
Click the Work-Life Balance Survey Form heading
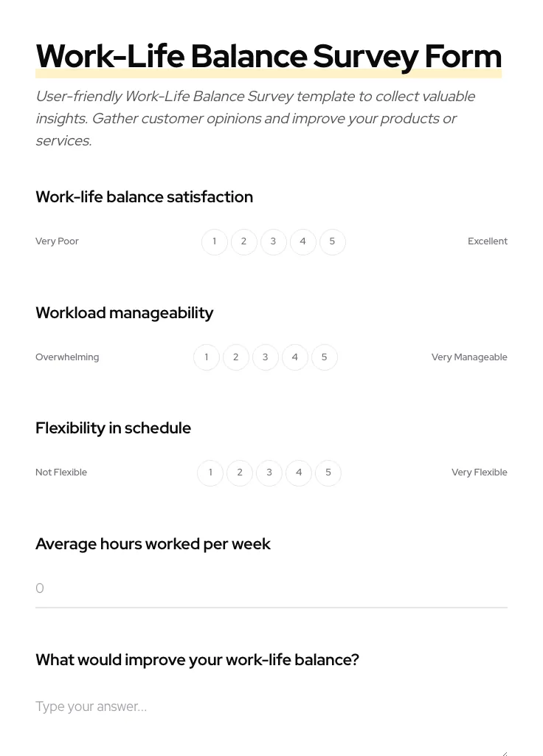point(269,56)
